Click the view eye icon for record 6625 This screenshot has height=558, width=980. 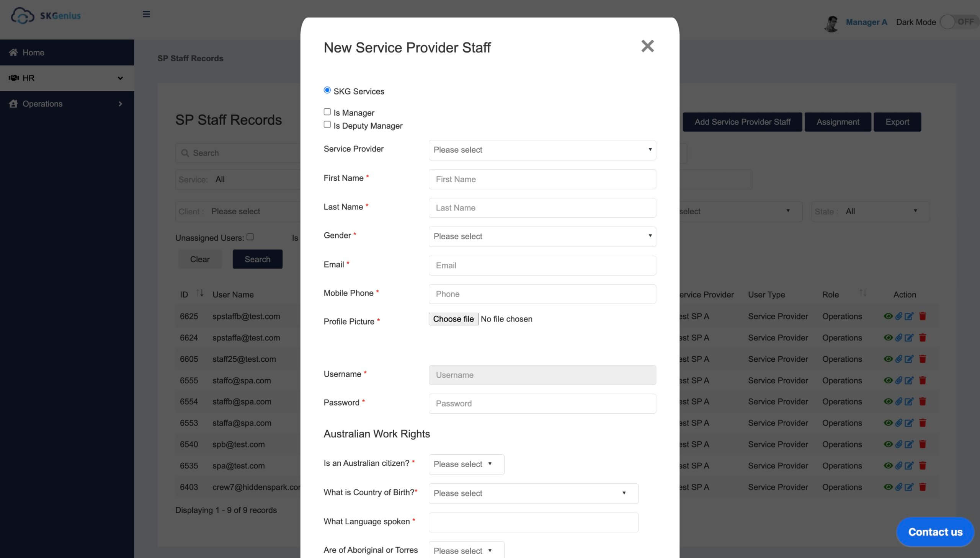coord(888,316)
